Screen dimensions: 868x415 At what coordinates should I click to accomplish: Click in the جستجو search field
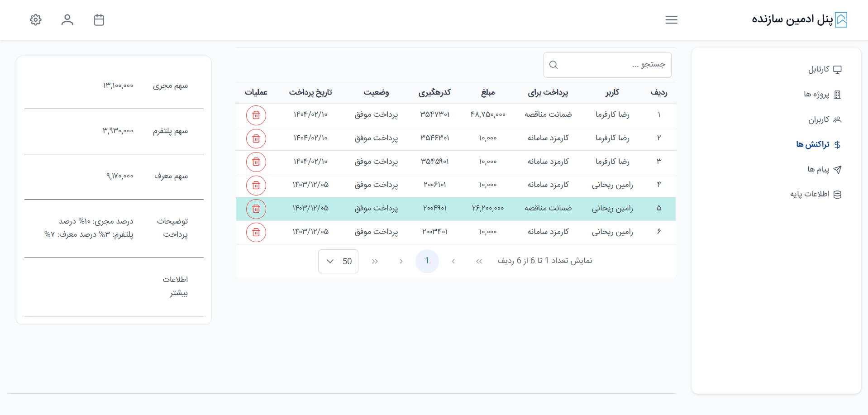pos(611,65)
